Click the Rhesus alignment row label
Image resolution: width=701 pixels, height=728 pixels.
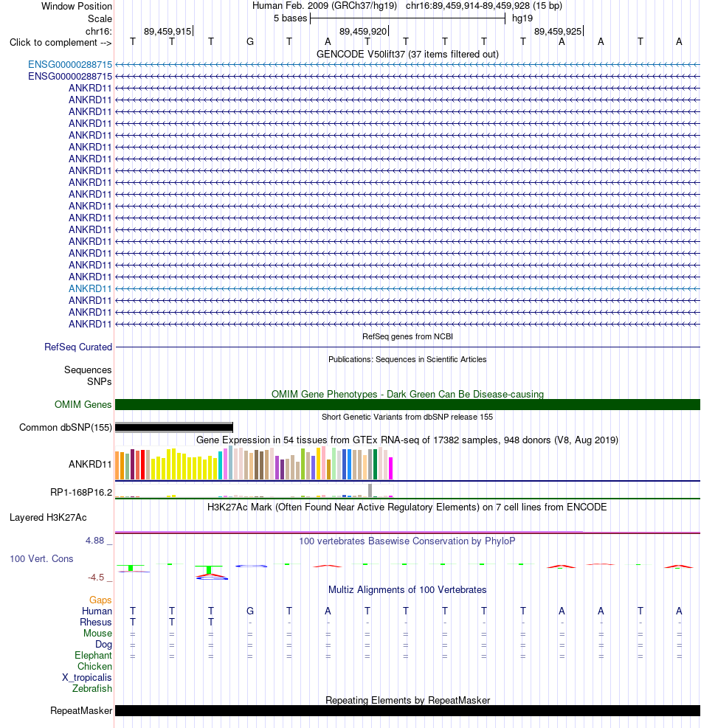point(96,622)
